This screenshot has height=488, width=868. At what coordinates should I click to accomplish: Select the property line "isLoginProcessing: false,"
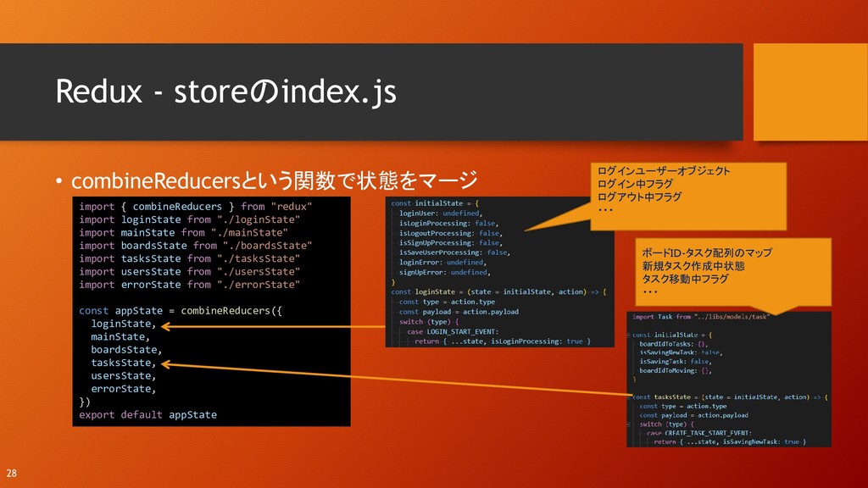pos(449,223)
